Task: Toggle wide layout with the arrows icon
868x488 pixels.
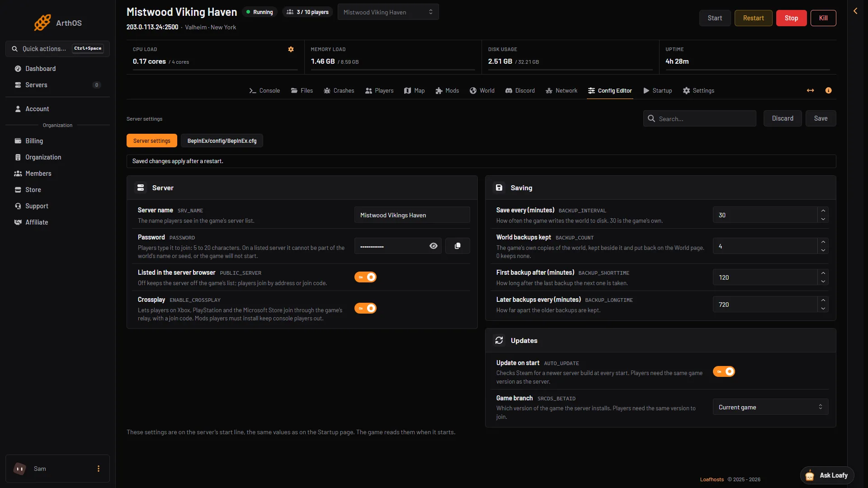Action: pyautogui.click(x=810, y=90)
